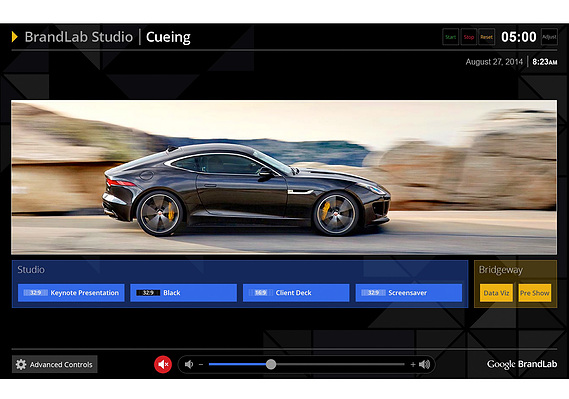Click the yellow triangle beside BrandLab Studio
Screen dimensions: 569x399
(15, 37)
